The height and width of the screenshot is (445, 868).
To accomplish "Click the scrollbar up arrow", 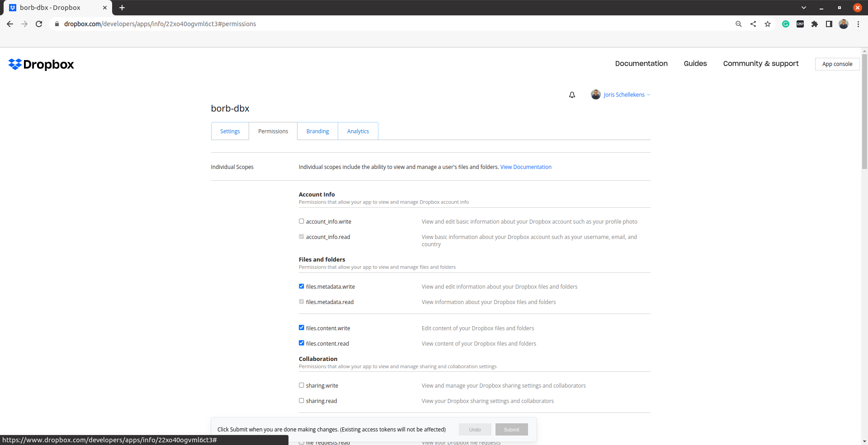I will tap(864, 51).
